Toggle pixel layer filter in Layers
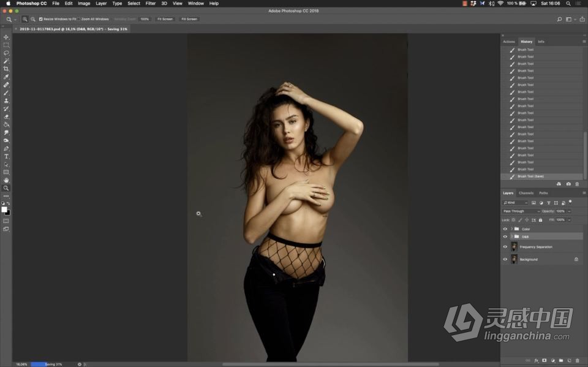 point(533,203)
